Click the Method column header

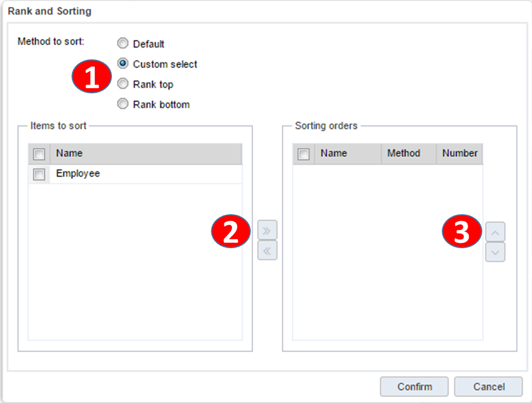404,154
